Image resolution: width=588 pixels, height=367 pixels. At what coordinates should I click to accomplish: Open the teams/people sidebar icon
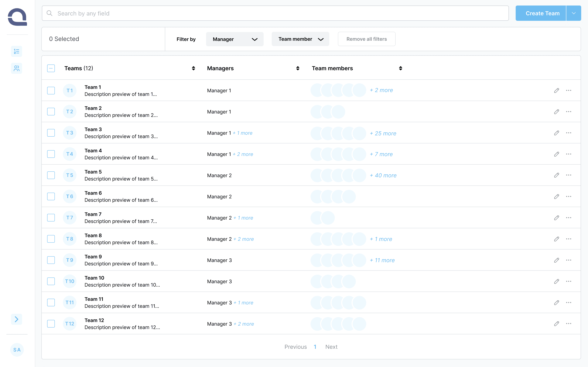17,69
